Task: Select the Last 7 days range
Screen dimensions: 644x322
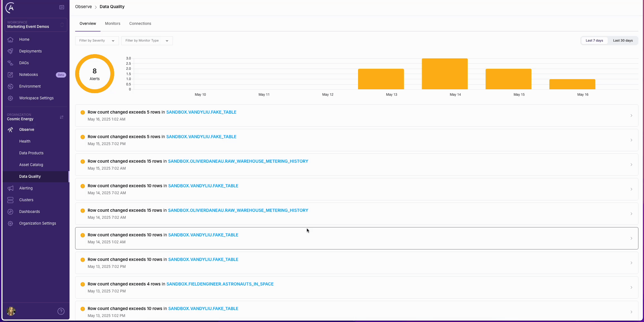Action: point(594,40)
